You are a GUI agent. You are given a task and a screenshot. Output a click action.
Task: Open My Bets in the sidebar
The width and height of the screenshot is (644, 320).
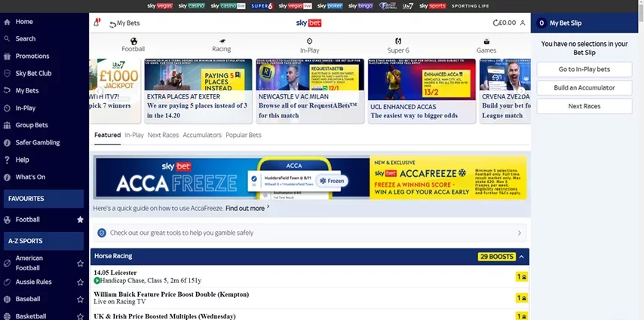[x=27, y=90]
